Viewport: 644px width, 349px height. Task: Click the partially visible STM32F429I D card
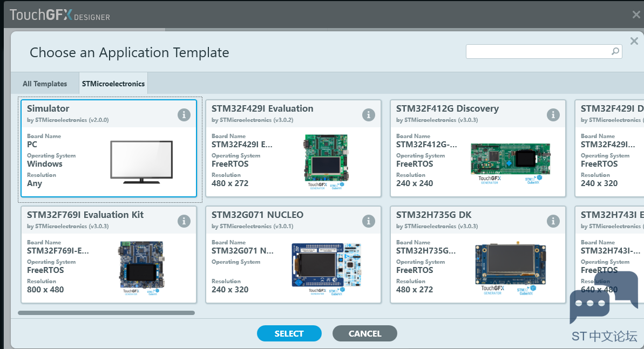(x=609, y=148)
